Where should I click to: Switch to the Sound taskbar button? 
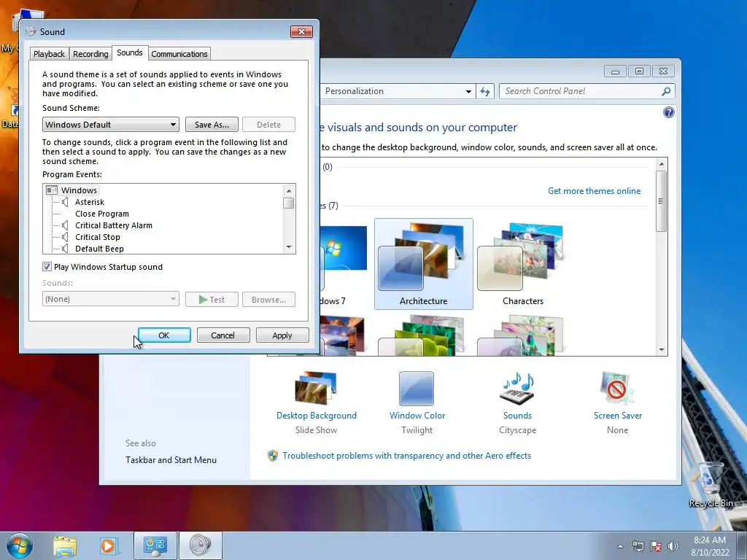point(200,546)
